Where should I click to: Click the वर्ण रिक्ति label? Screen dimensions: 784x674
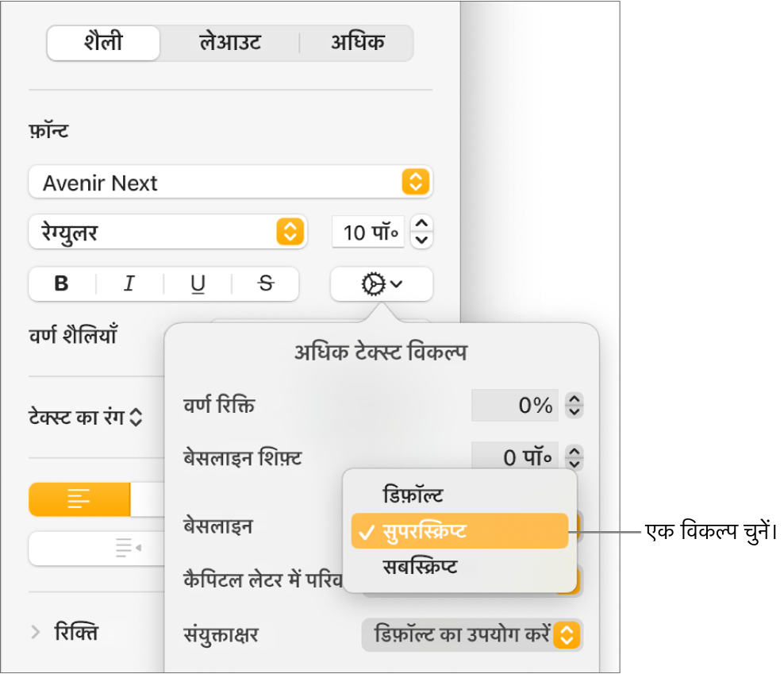pyautogui.click(x=220, y=406)
